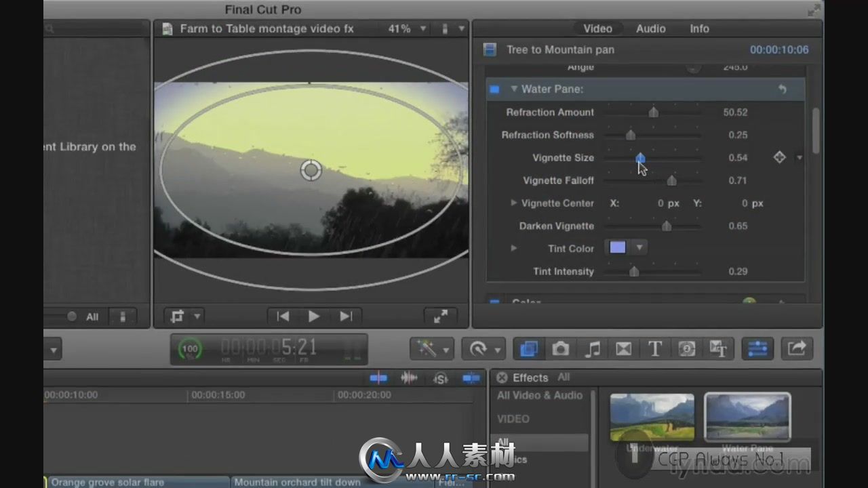Screen dimensions: 868x488
Task: Open the Music and Sound browser
Action: tap(593, 348)
